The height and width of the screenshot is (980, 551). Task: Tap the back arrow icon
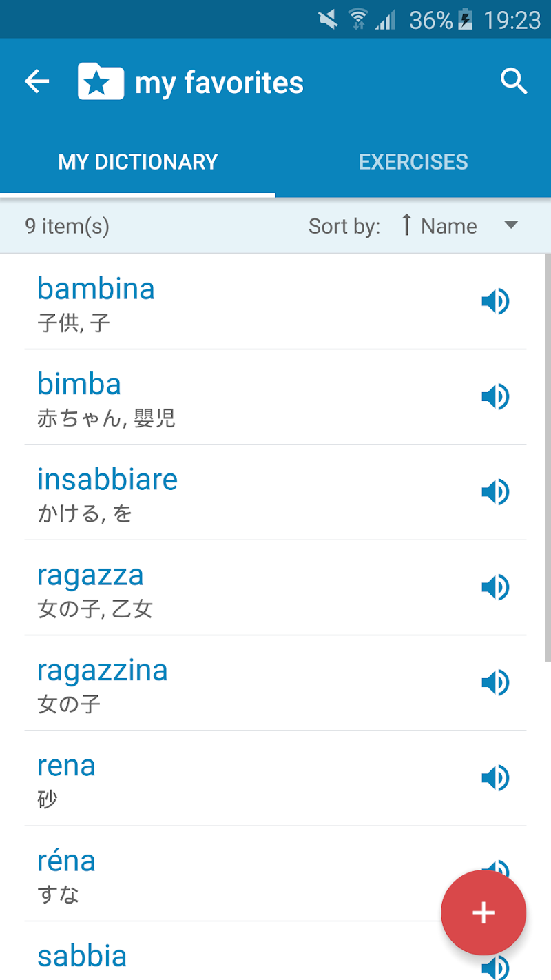[x=37, y=82]
